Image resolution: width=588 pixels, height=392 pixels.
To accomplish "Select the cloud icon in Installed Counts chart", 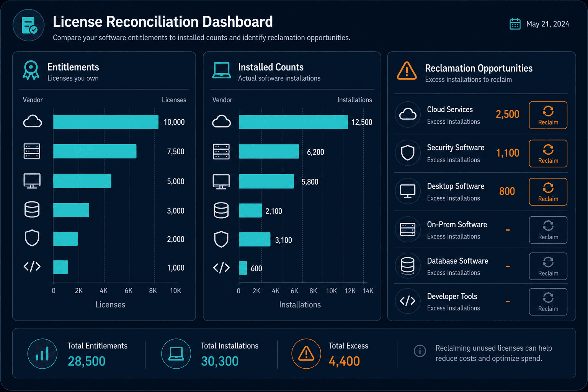I will (221, 121).
